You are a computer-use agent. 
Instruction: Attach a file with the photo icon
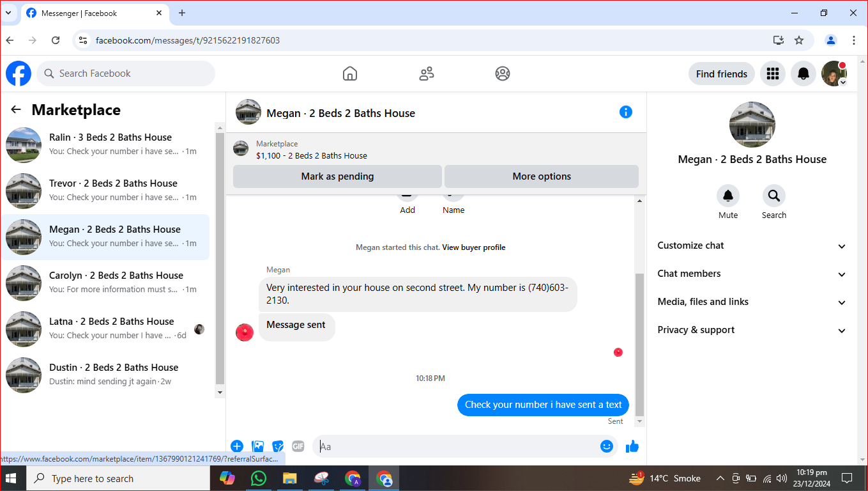tap(257, 446)
